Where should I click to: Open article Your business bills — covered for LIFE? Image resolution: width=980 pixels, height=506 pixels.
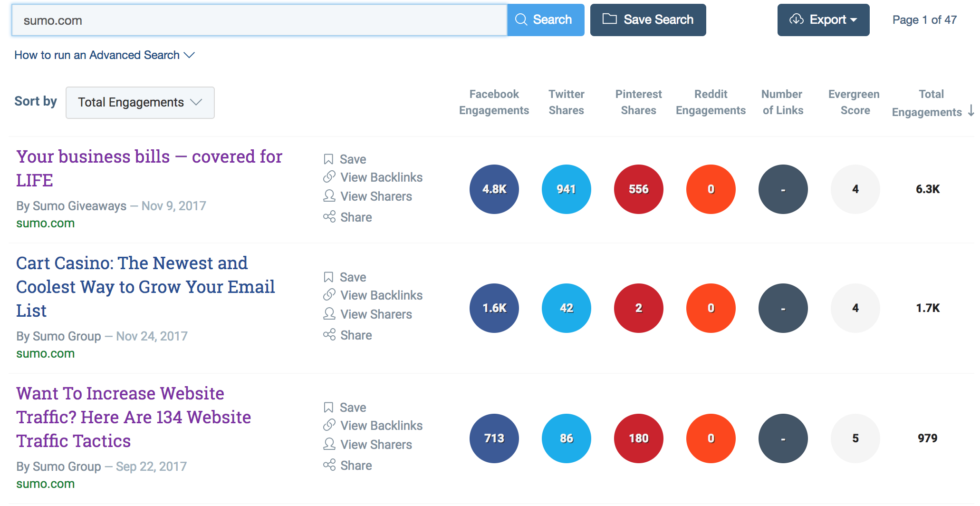click(x=149, y=168)
